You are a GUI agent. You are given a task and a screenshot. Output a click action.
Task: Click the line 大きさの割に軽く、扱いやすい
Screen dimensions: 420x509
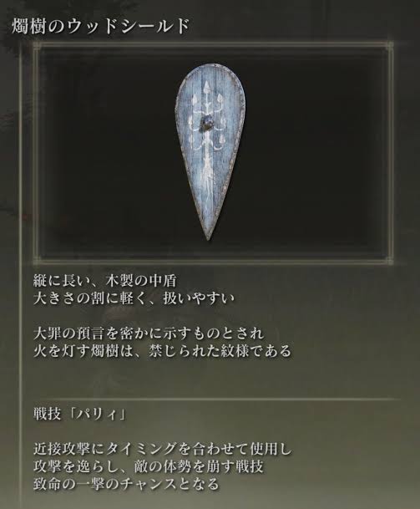point(134,298)
